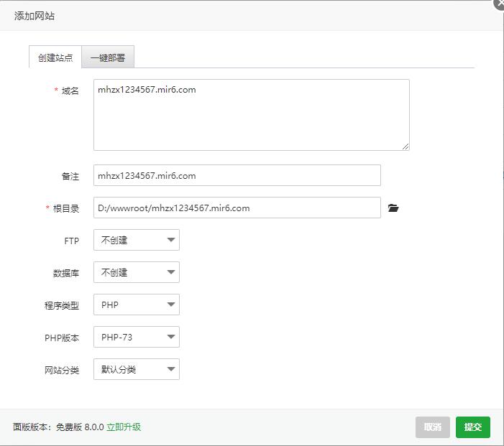This screenshot has width=504, height=446.
Task: Open the folder browser for 根目录
Action: (393, 208)
